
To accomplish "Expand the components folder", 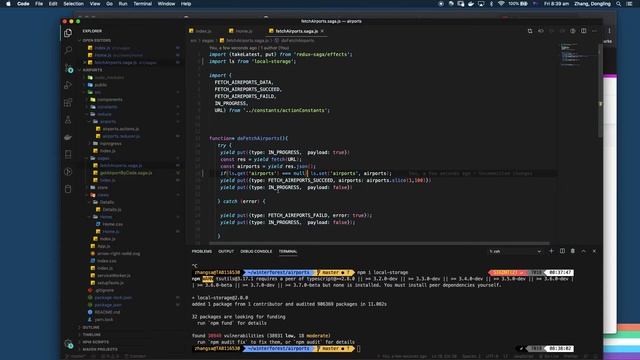I will point(109,100).
